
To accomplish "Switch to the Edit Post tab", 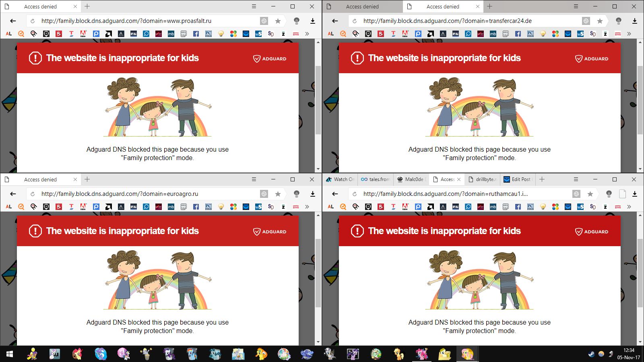I will [518, 179].
